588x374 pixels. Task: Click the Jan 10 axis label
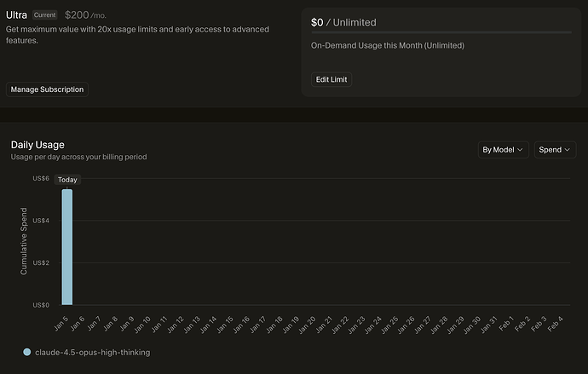(x=142, y=325)
